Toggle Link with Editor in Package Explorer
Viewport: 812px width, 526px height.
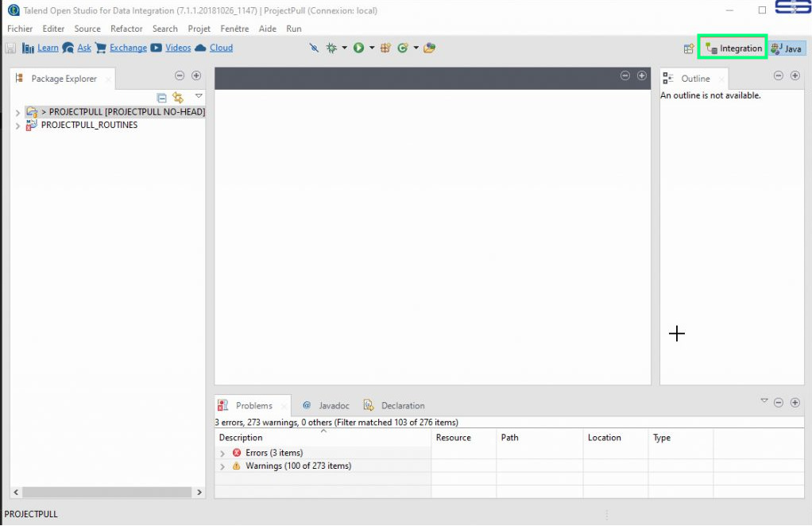[x=178, y=97]
